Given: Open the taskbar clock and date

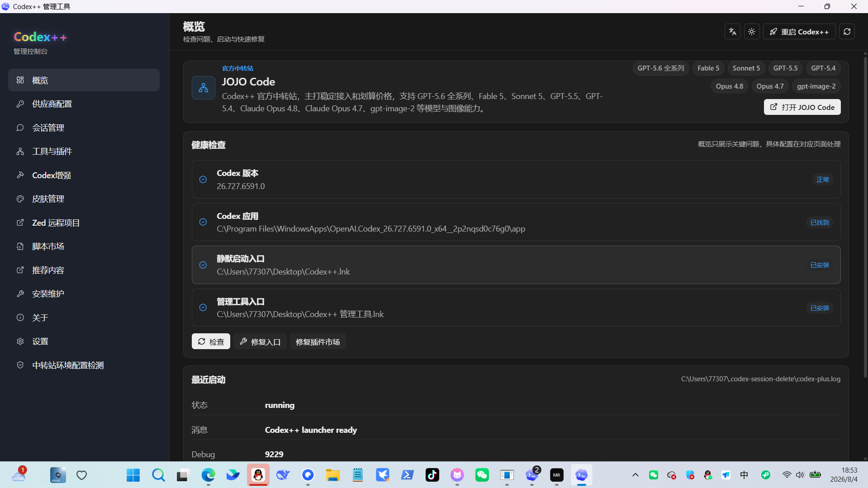Looking at the screenshot, I should click(844, 475).
